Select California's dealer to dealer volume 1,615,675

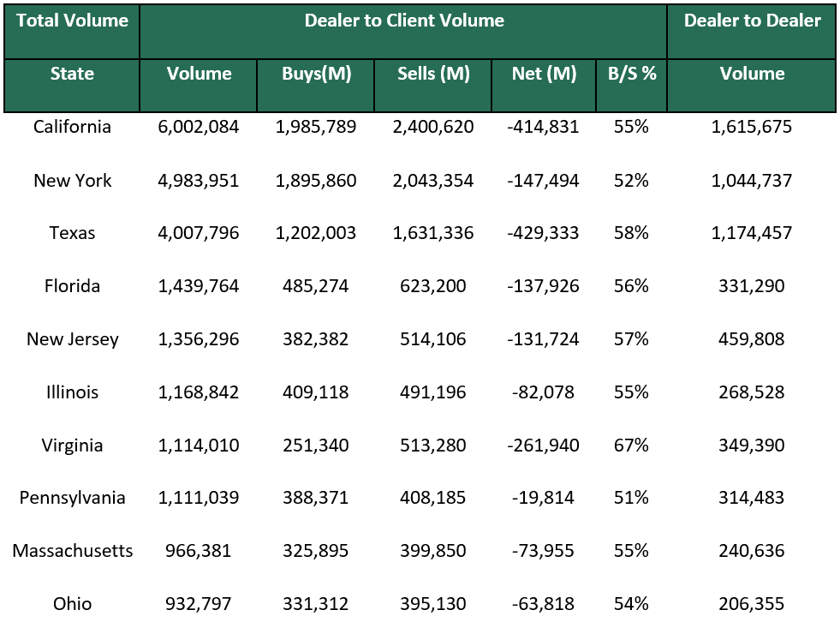tap(752, 127)
